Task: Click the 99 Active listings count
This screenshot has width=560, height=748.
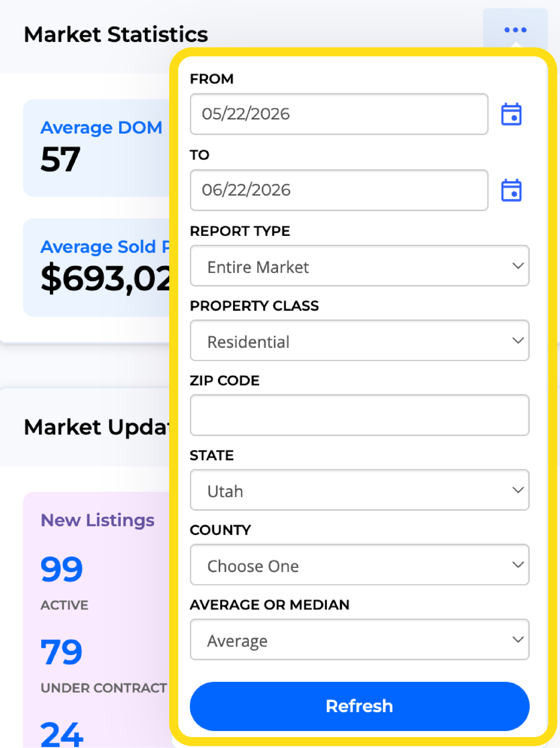Action: (62, 569)
